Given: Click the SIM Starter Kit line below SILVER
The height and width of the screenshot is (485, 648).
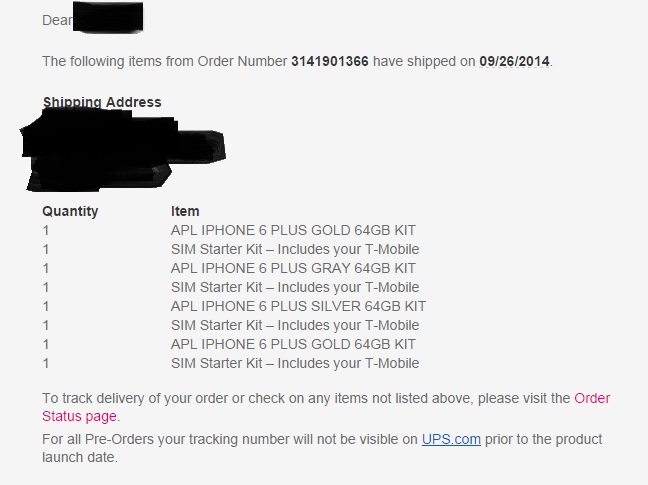Looking at the screenshot, I should coord(295,325).
